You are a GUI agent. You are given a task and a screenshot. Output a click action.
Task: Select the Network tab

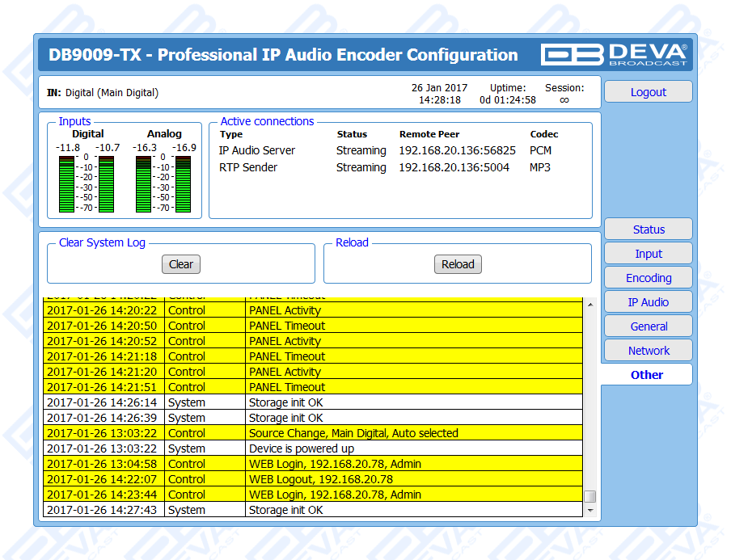[648, 351]
